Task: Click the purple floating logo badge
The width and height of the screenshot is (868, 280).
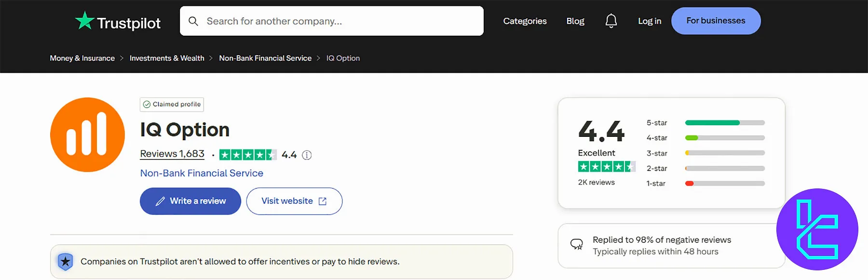Action: (x=817, y=229)
